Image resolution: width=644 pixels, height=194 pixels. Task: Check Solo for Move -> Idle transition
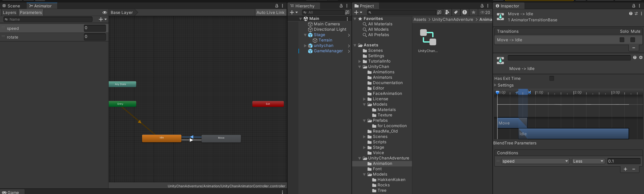tap(622, 40)
